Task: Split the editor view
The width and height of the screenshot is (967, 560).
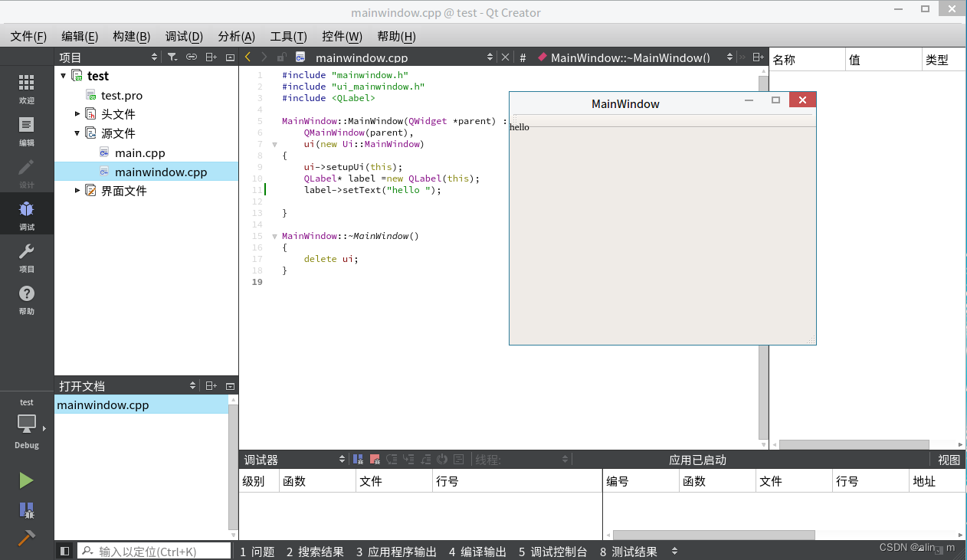Action: click(758, 57)
